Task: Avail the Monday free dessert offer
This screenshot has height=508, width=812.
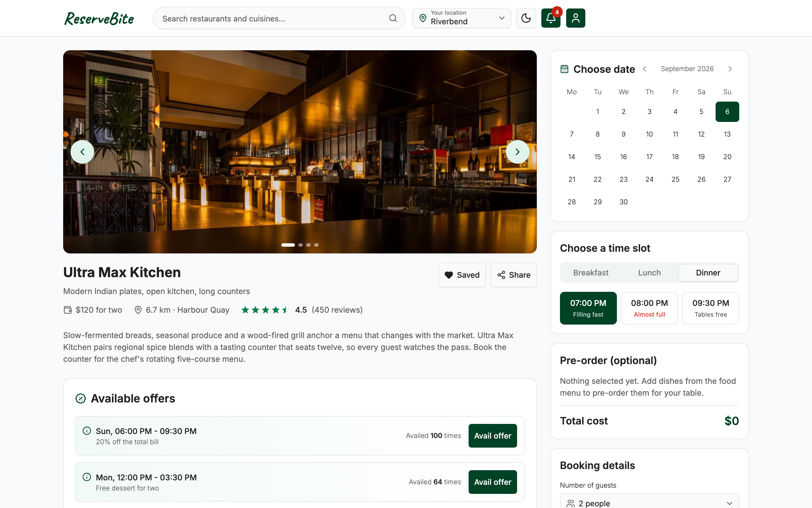Action: 493,482
